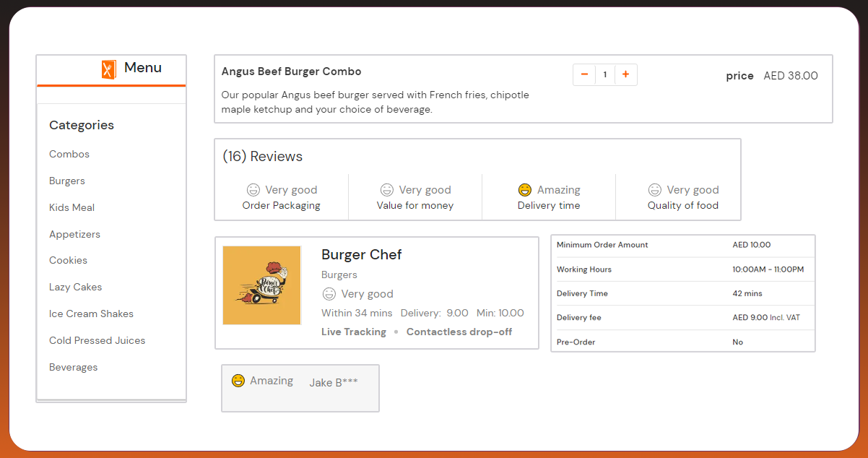
Task: Click the Angus Beef Burger Combo title
Action: [x=291, y=72]
